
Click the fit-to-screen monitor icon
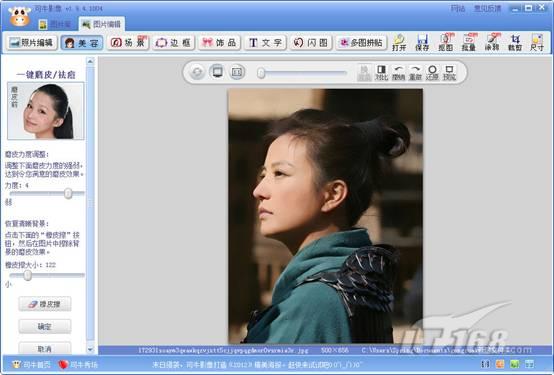coord(217,72)
